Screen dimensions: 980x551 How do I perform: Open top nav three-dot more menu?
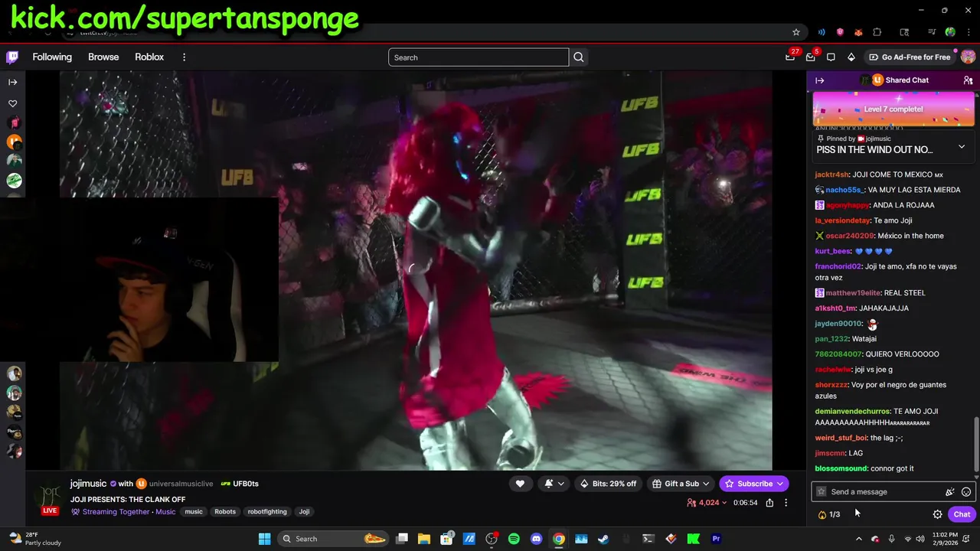(184, 57)
